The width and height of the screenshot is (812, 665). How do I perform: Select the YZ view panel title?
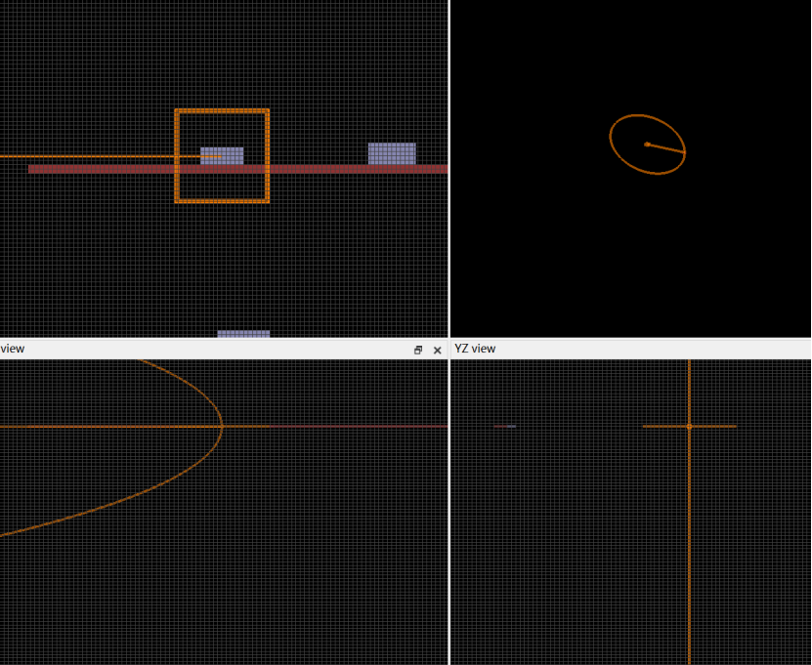pyautogui.click(x=475, y=349)
